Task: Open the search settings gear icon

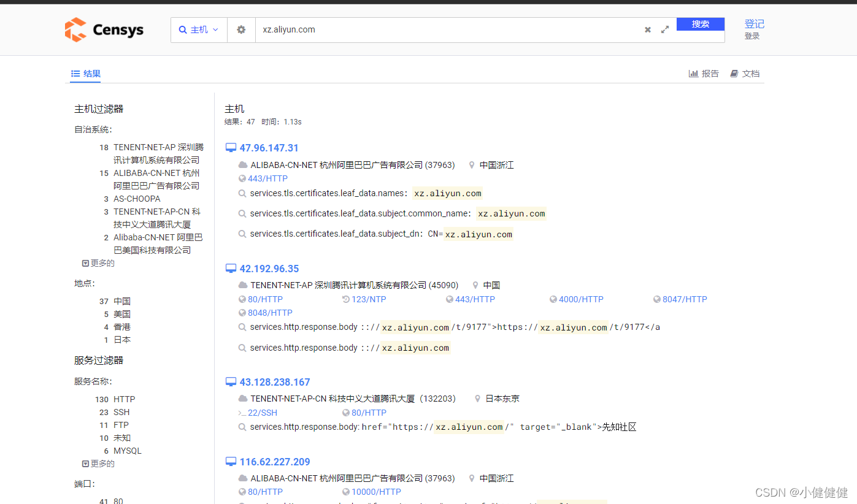Action: pyautogui.click(x=241, y=29)
